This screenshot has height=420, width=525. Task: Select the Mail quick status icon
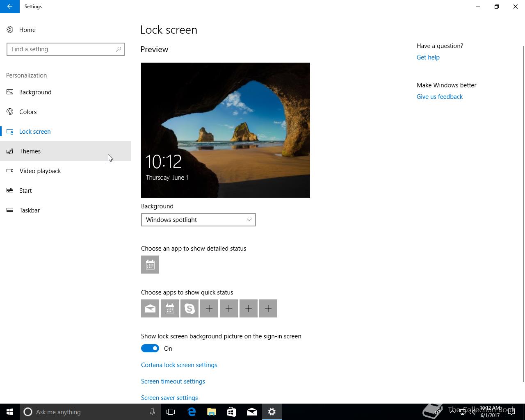pos(150,308)
